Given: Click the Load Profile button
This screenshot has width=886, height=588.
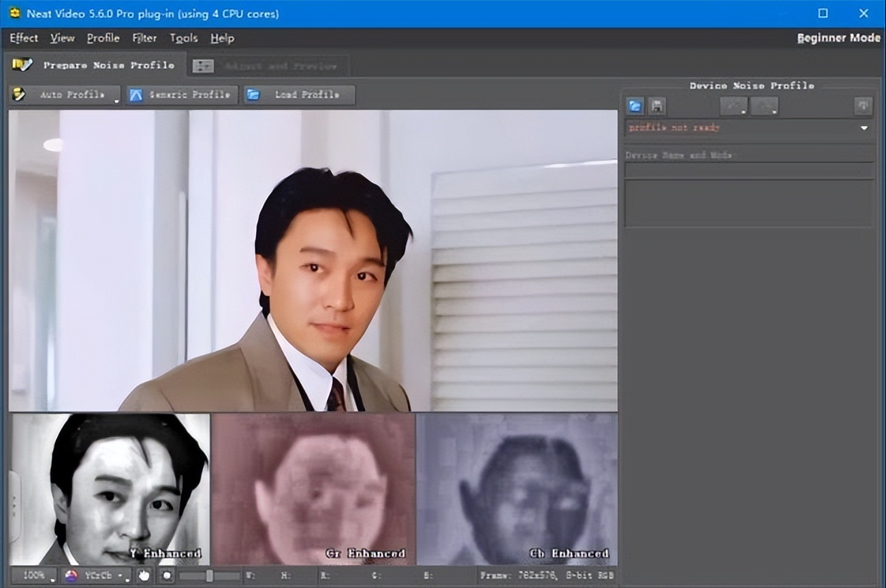Looking at the screenshot, I should click(x=299, y=95).
